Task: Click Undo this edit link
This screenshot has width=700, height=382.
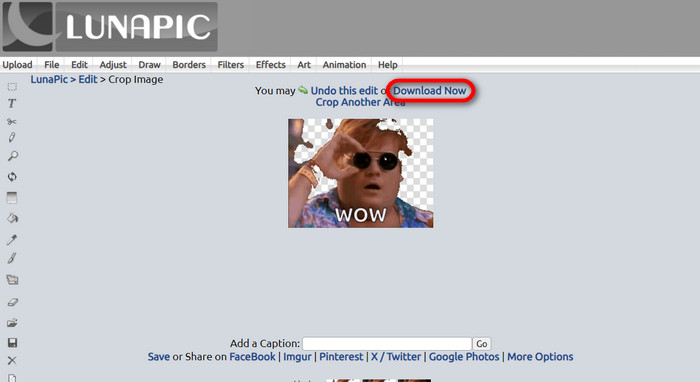Action: point(344,91)
